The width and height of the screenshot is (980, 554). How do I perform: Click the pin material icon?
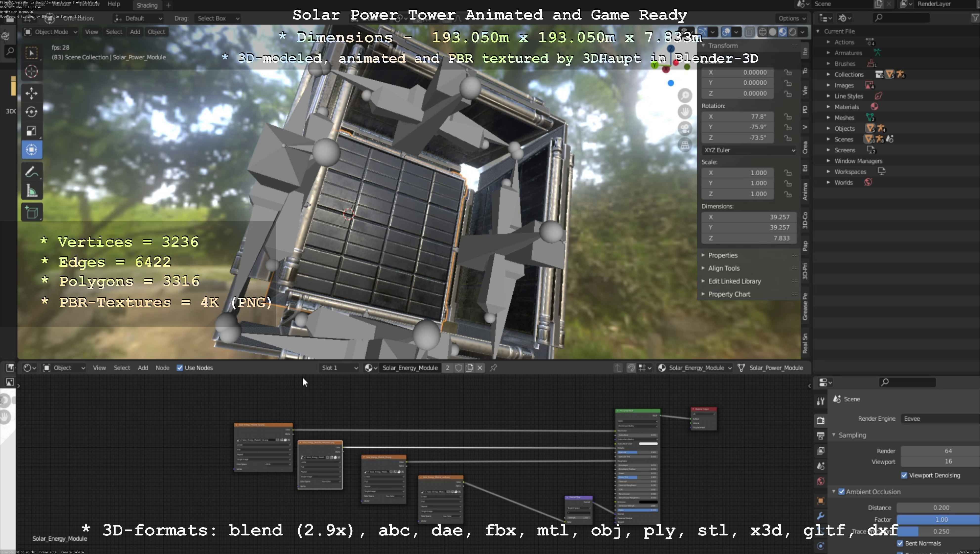coord(493,368)
